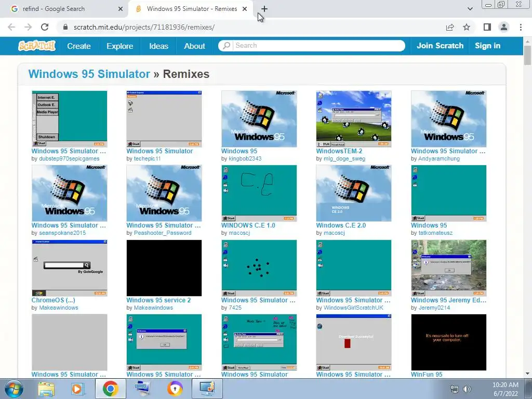The image size is (532, 399).
Task: View user Andyaramchung profile
Action: 439,159
